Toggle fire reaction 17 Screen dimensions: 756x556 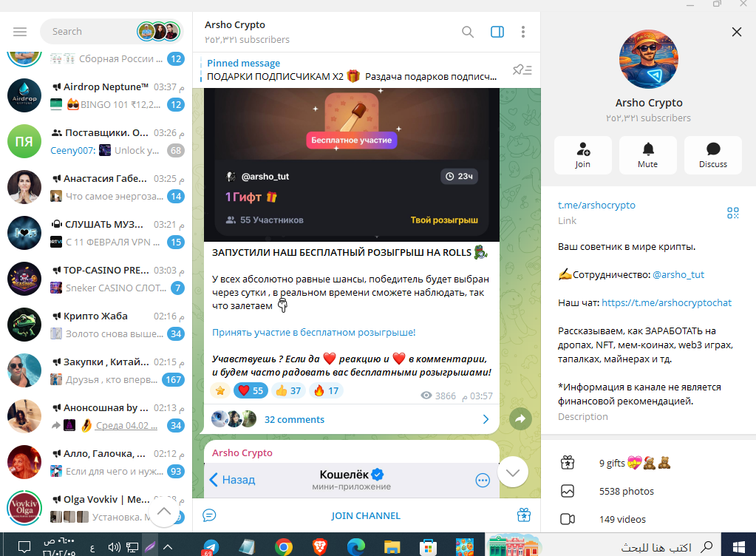[x=327, y=390]
